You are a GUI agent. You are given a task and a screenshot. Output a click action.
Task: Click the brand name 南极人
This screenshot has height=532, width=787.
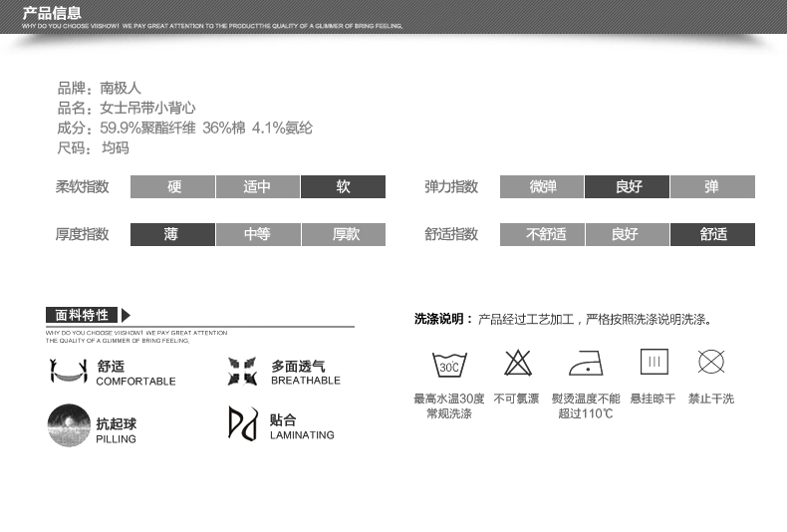click(122, 89)
